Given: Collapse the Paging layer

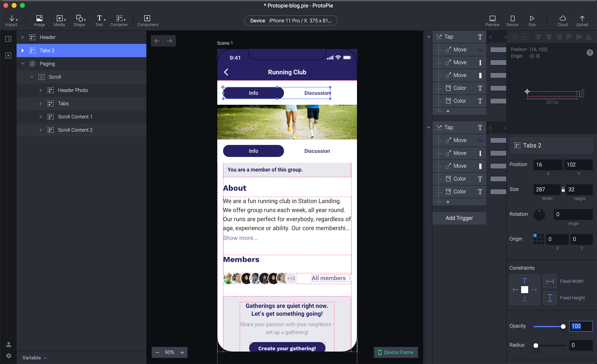Looking at the screenshot, I should (x=23, y=64).
